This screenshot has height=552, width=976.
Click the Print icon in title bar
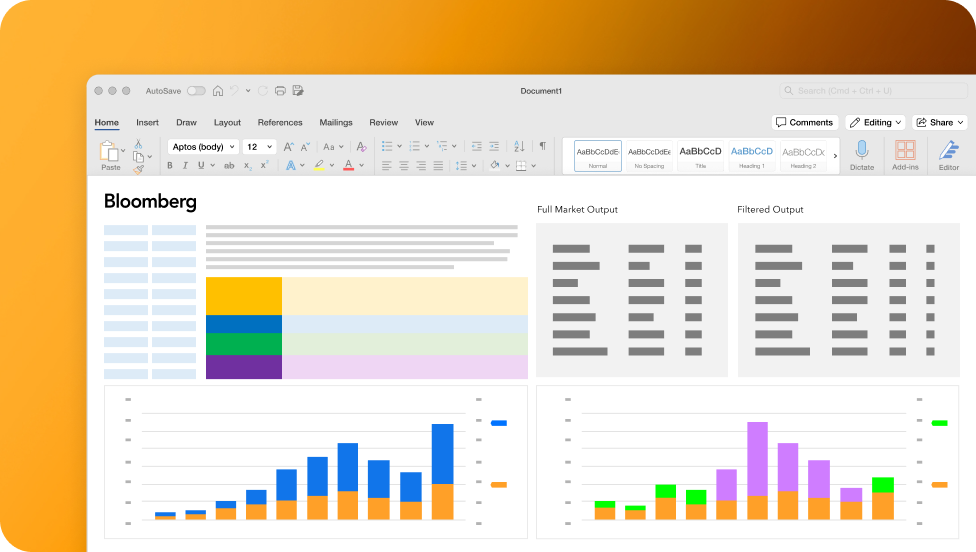[x=280, y=91]
